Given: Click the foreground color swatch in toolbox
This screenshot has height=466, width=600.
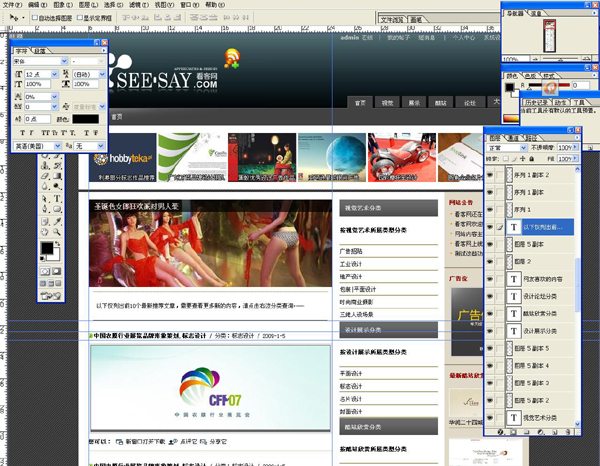Looking at the screenshot, I should [x=47, y=248].
